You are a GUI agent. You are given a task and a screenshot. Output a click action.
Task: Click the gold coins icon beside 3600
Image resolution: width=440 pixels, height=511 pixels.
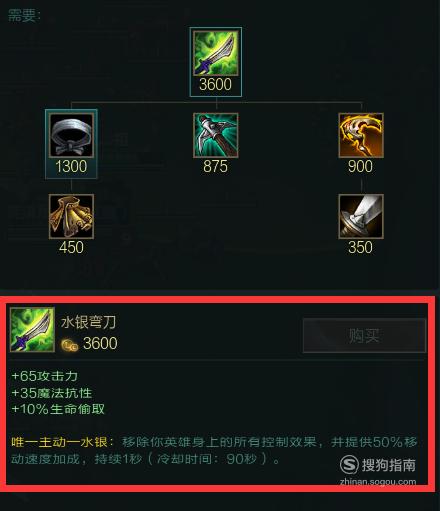pos(70,345)
